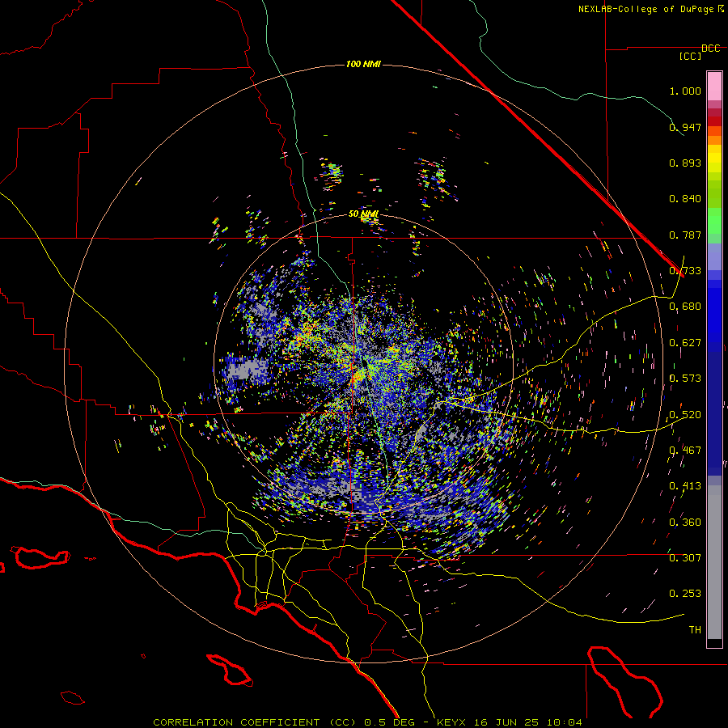Click the [CC] legend heading
This screenshot has width=728, height=728.
pyautogui.click(x=691, y=56)
